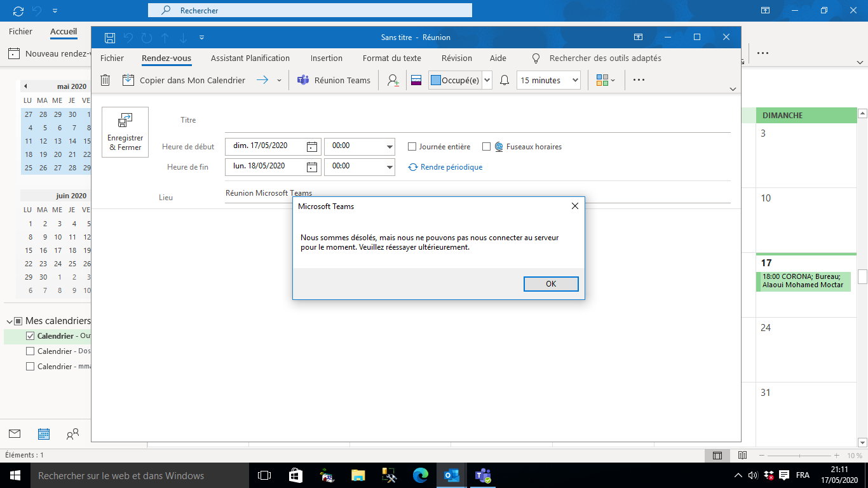Viewport: 868px width, 488px height.
Task: Click the categories color grid icon
Action: tap(602, 80)
